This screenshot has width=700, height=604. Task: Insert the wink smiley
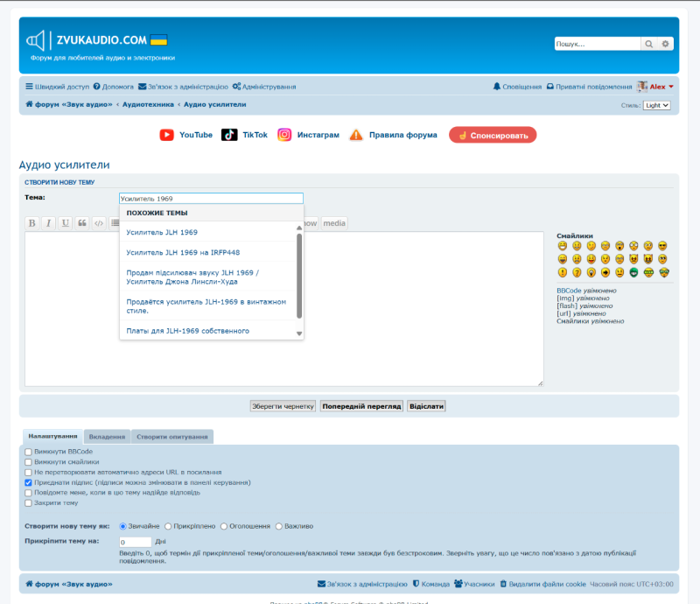591,246
